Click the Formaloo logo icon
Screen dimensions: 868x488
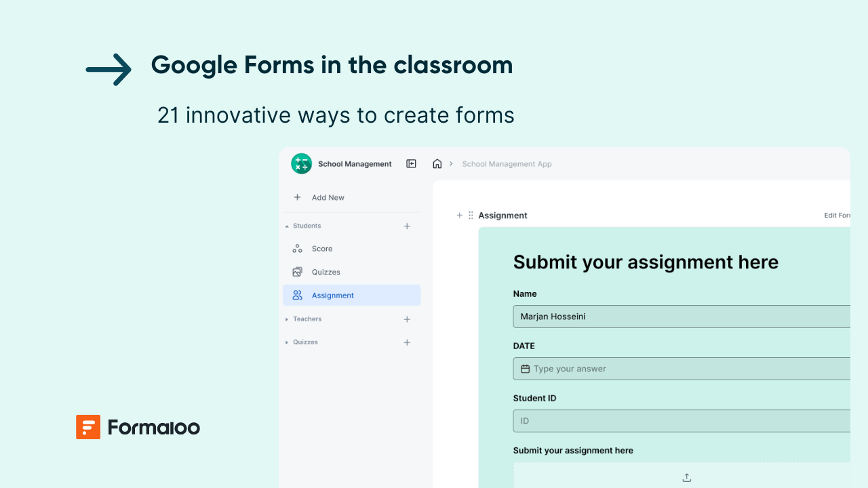tap(88, 427)
